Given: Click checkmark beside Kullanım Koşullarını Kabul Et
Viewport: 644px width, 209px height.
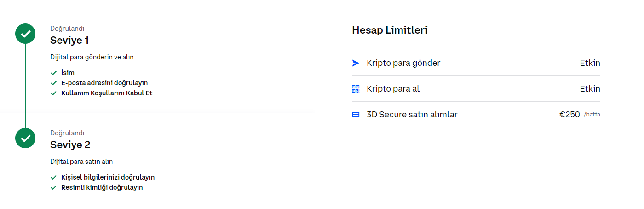Looking at the screenshot, I should (54, 93).
